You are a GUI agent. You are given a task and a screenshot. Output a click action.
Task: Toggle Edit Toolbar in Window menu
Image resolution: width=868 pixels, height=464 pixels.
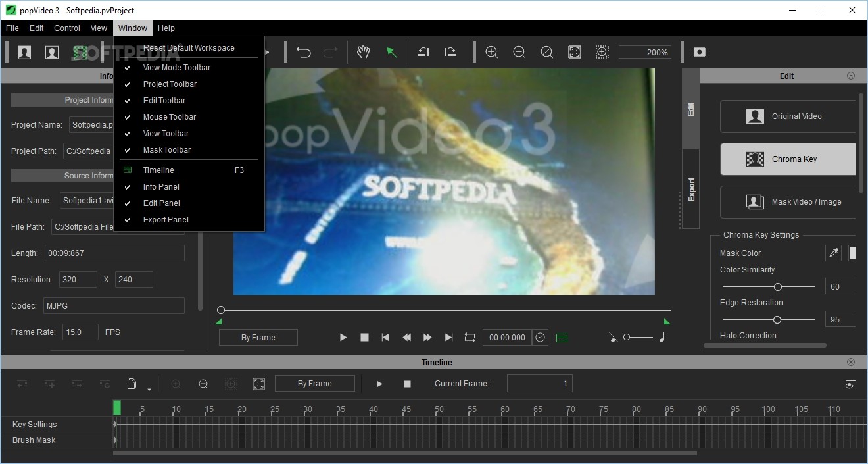coord(189,101)
